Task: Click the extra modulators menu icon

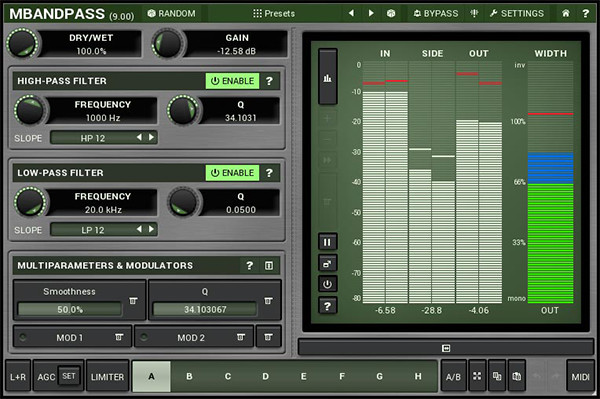Action: (268, 337)
